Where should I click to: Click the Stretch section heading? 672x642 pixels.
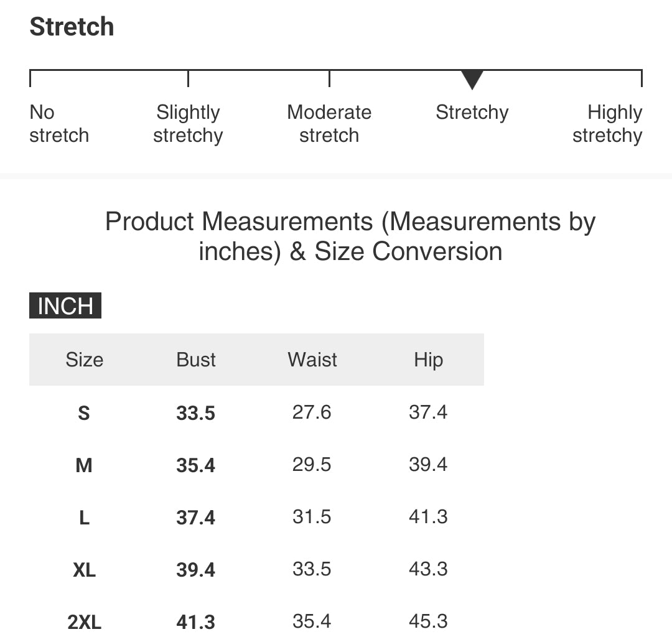click(72, 27)
